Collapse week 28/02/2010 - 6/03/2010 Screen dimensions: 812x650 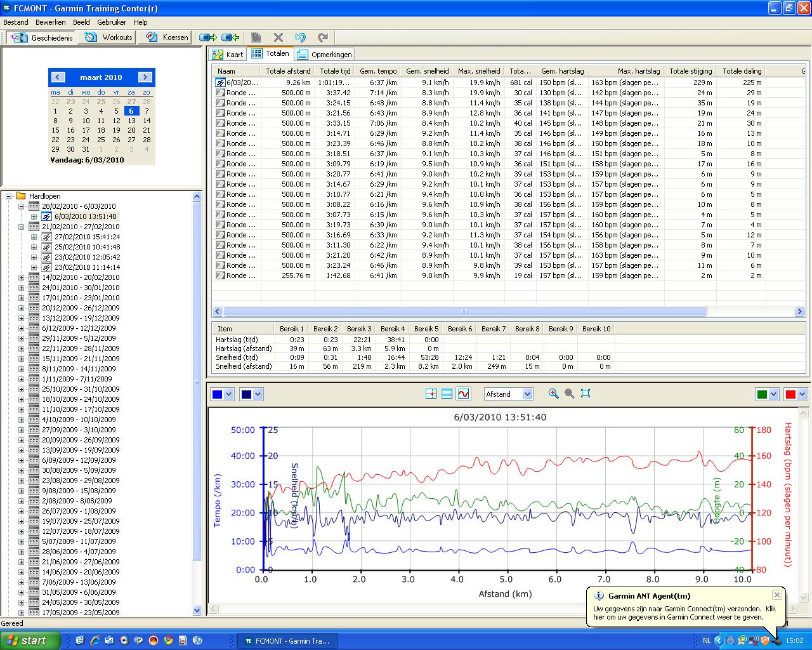[21, 206]
